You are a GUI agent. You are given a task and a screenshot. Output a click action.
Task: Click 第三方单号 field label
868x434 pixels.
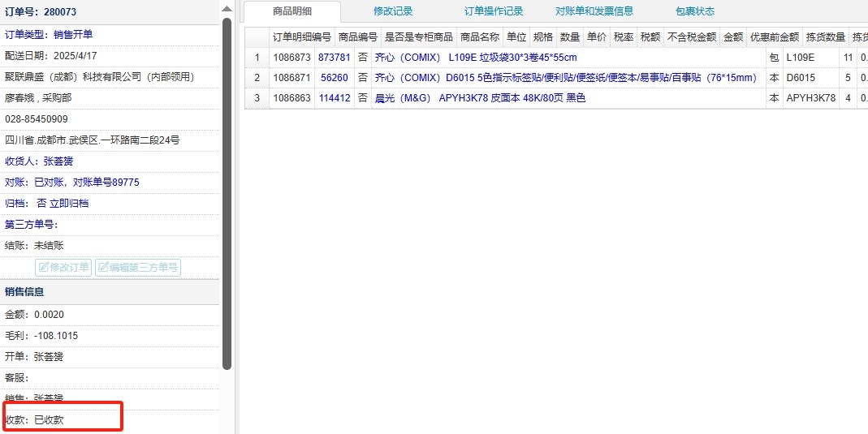[x=32, y=225]
